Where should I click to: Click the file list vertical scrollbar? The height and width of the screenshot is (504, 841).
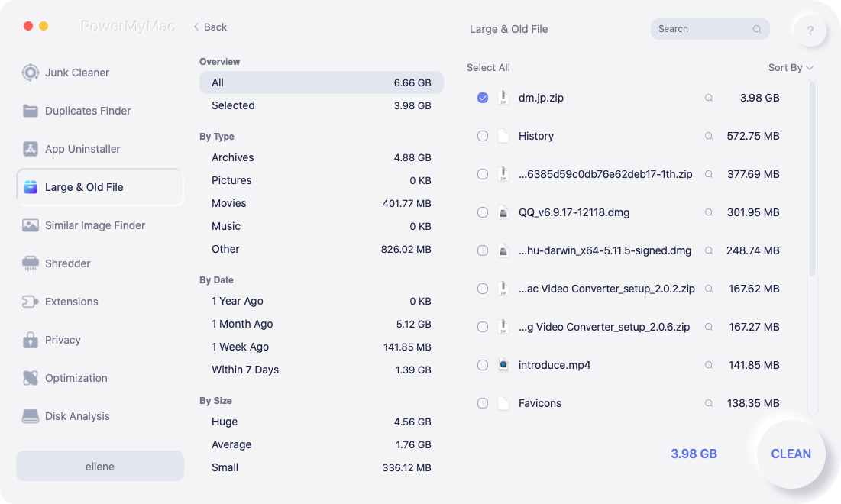[812, 179]
